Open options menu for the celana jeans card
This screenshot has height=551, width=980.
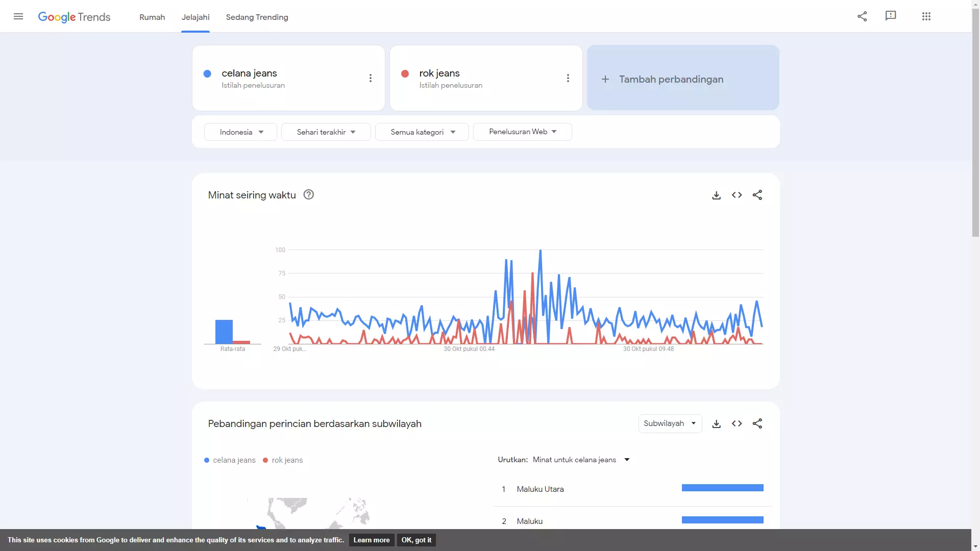pyautogui.click(x=370, y=78)
